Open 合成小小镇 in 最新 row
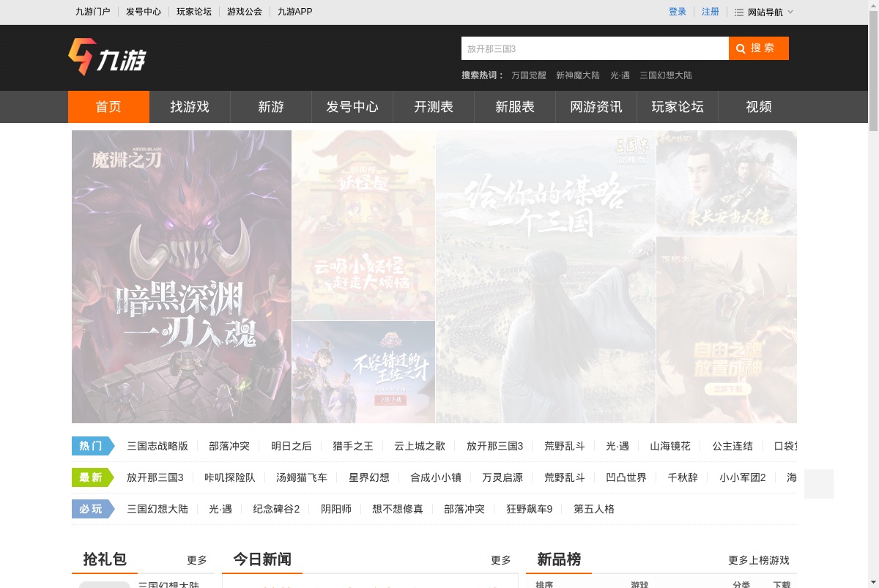The width and height of the screenshot is (879, 588). click(x=436, y=477)
